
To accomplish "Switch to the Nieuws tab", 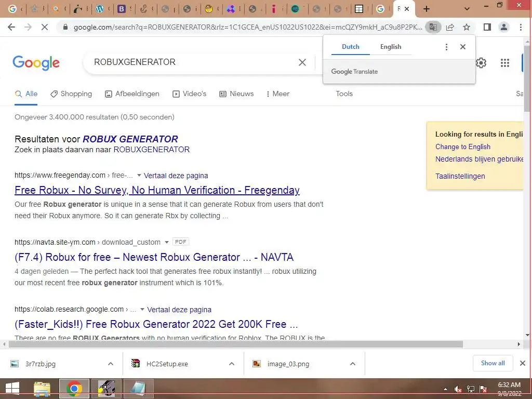I will click(x=236, y=94).
